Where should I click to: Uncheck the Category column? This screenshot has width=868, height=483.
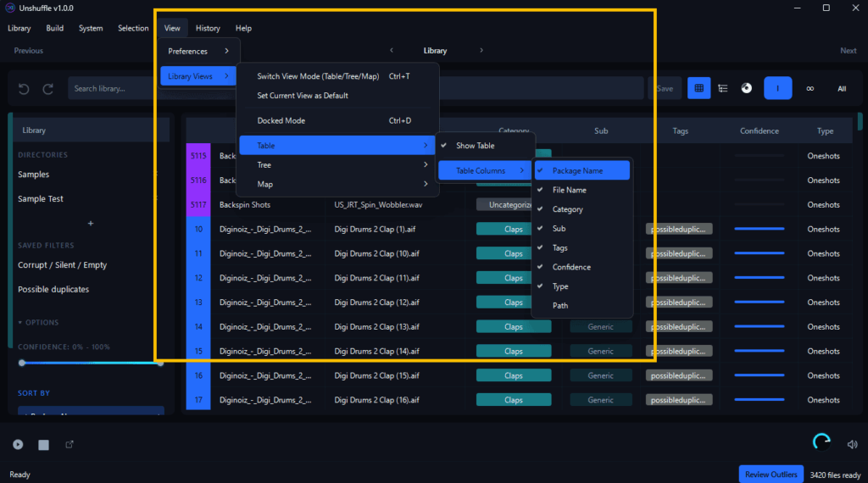[582, 209]
